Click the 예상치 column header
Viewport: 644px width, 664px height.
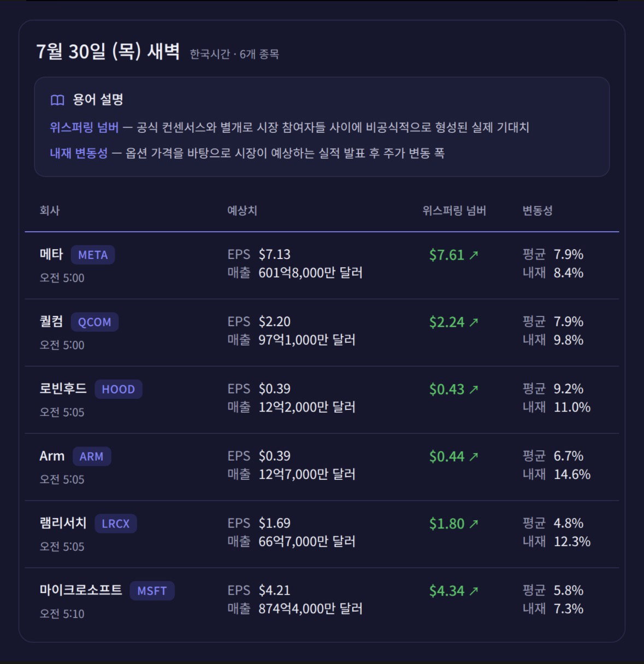tap(242, 211)
